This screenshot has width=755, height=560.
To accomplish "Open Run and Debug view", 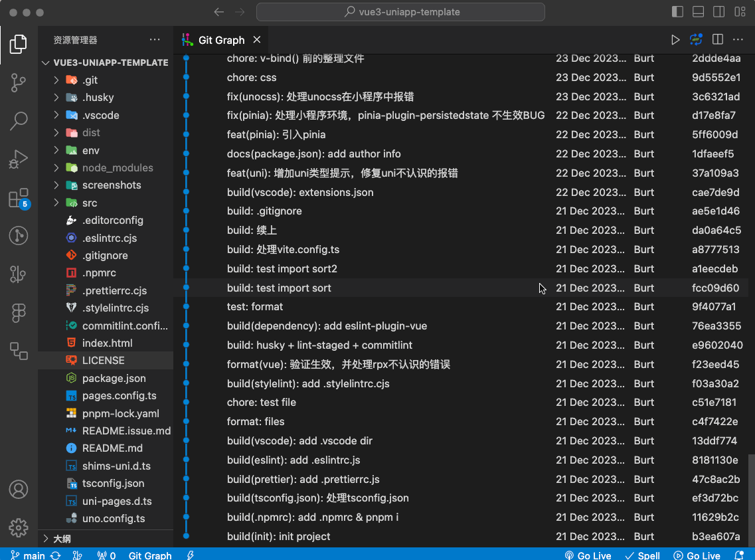I will tap(18, 159).
